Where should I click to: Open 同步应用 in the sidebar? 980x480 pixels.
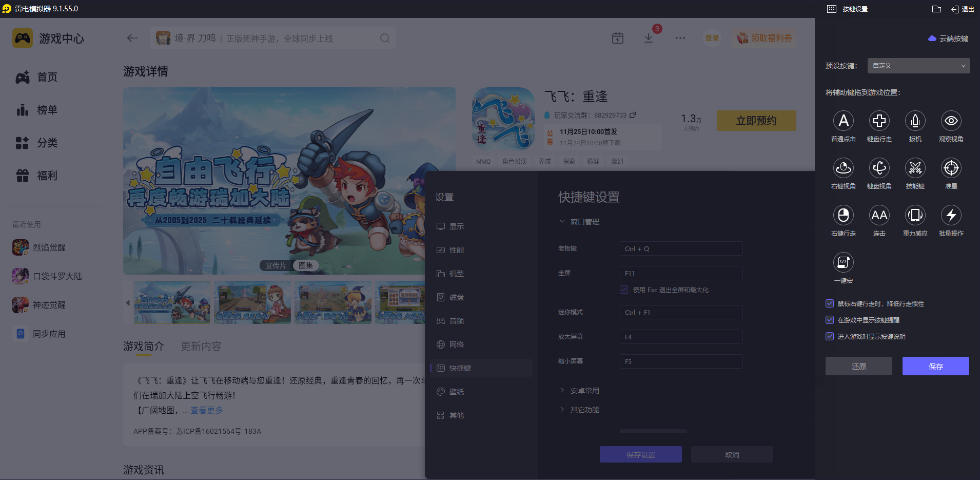(x=40, y=334)
